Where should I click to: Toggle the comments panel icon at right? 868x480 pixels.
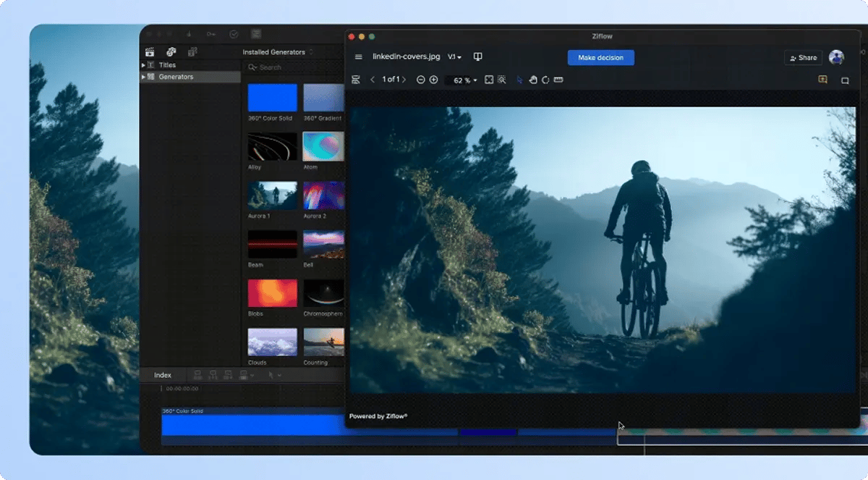(x=844, y=80)
